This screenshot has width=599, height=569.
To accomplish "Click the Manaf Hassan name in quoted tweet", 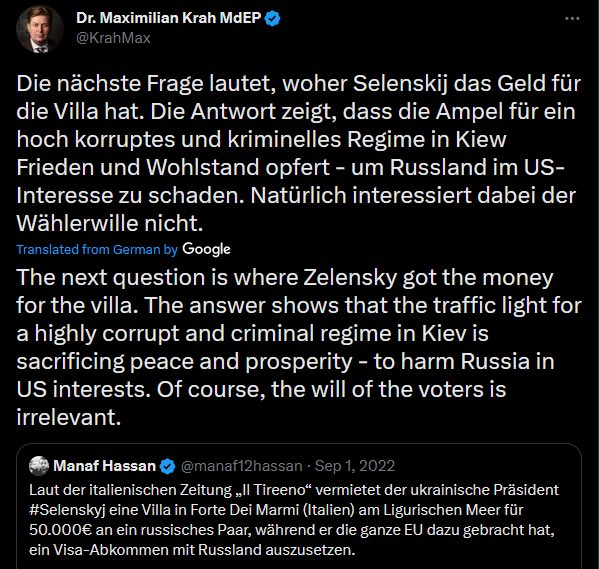I will coord(104,466).
